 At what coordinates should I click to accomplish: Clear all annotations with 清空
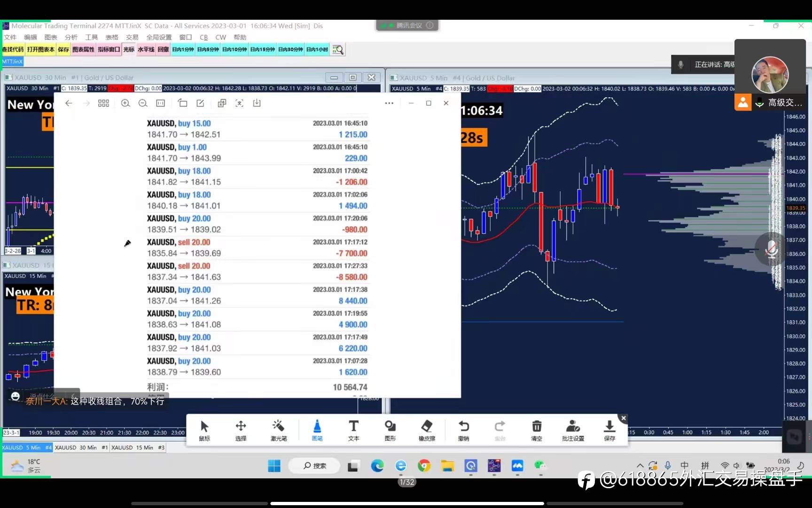(x=537, y=430)
